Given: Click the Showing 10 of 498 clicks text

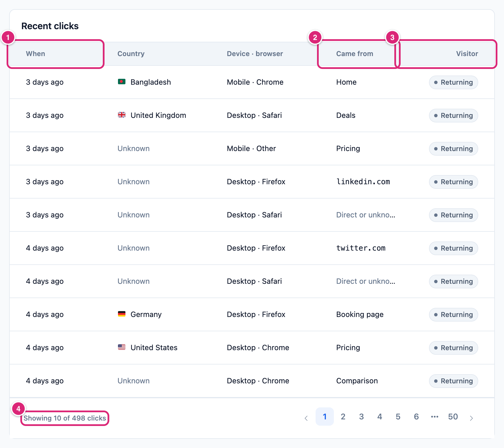Looking at the screenshot, I should 65,418.
